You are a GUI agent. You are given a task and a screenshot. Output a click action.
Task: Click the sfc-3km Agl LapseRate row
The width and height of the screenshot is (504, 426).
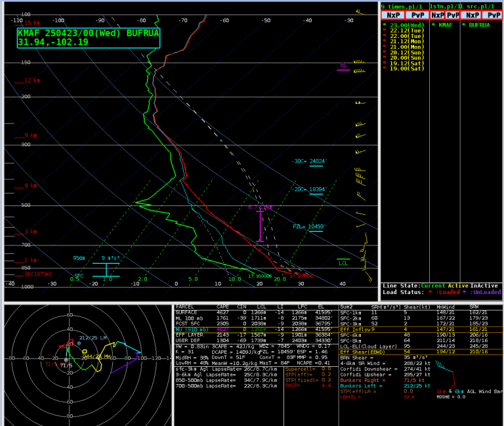226,369
